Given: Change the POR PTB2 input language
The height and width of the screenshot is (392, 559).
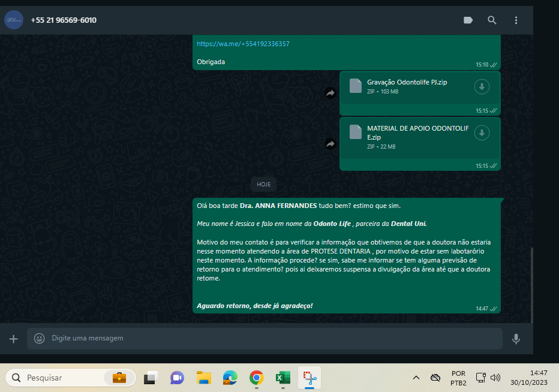Looking at the screenshot, I should pos(458,378).
